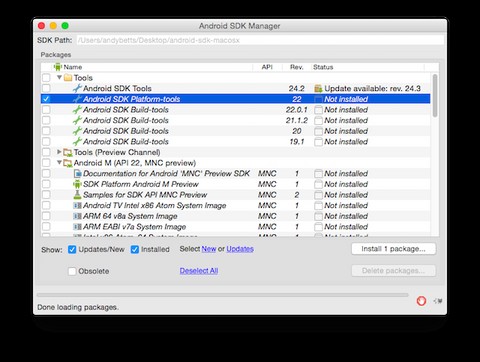Image resolution: width=480 pixels, height=362 pixels.
Task: Click the Android robot icon in Name header
Action: (58, 67)
